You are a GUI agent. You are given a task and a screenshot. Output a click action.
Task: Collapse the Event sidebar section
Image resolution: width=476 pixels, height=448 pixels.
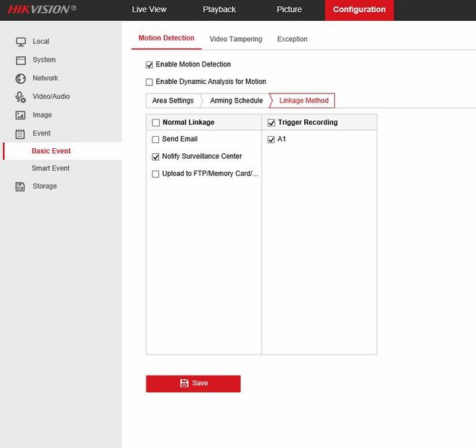coord(42,133)
